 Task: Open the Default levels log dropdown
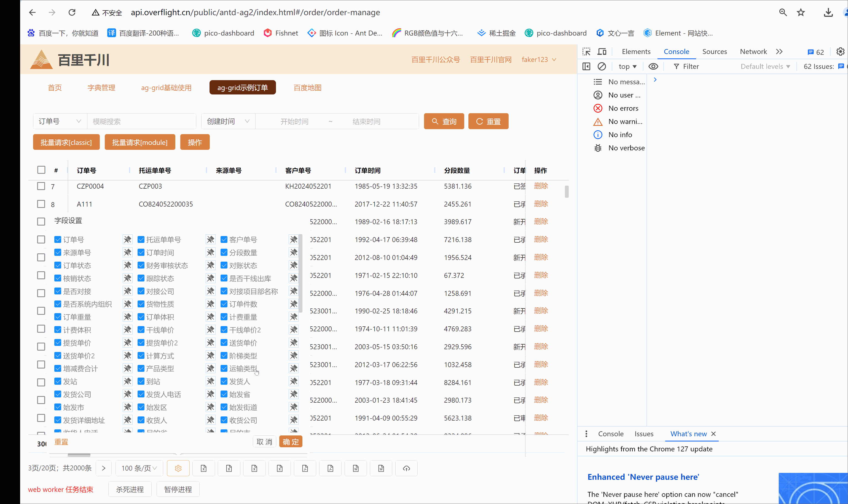pyautogui.click(x=765, y=66)
